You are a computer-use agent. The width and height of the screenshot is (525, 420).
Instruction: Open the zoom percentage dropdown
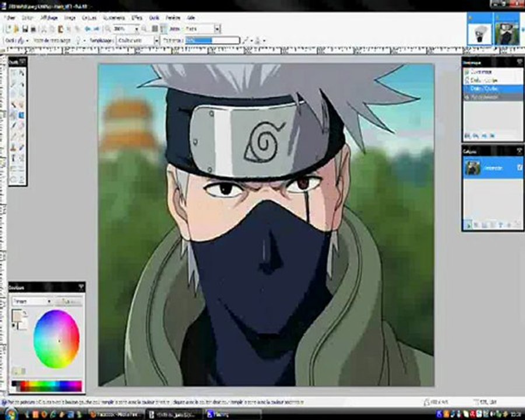pyautogui.click(x=136, y=29)
